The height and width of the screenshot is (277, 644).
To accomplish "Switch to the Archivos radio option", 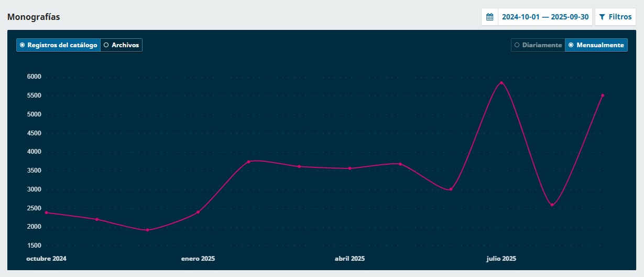I will (x=121, y=45).
